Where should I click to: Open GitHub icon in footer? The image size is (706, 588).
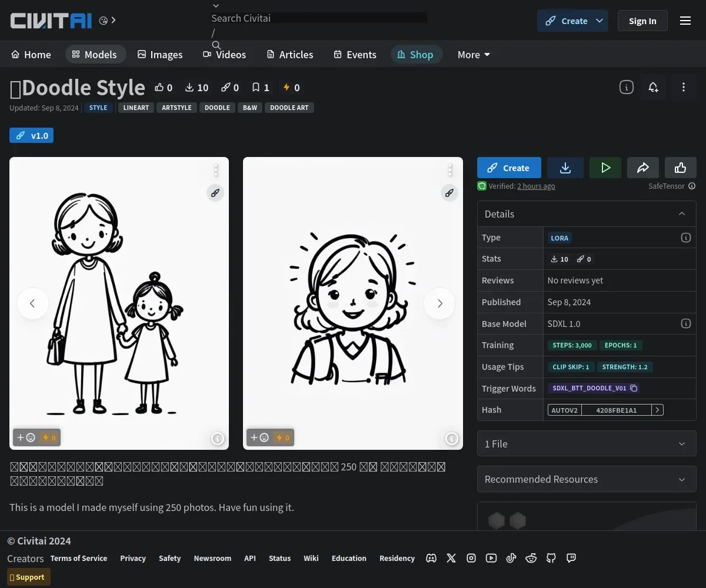pos(551,558)
